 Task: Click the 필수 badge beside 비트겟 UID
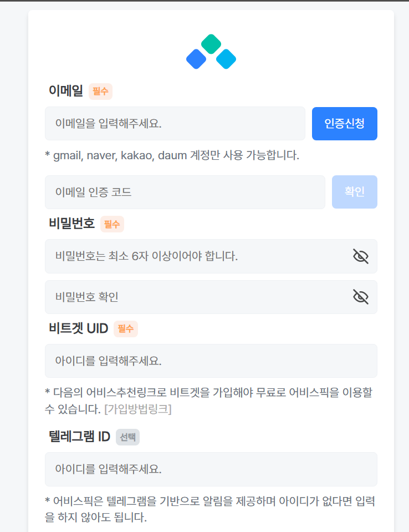click(126, 329)
